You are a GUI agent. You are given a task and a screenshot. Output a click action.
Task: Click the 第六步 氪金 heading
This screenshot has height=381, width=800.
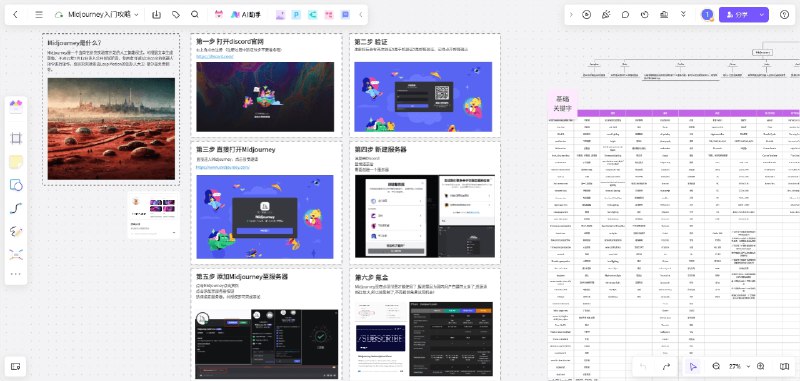[371, 277]
